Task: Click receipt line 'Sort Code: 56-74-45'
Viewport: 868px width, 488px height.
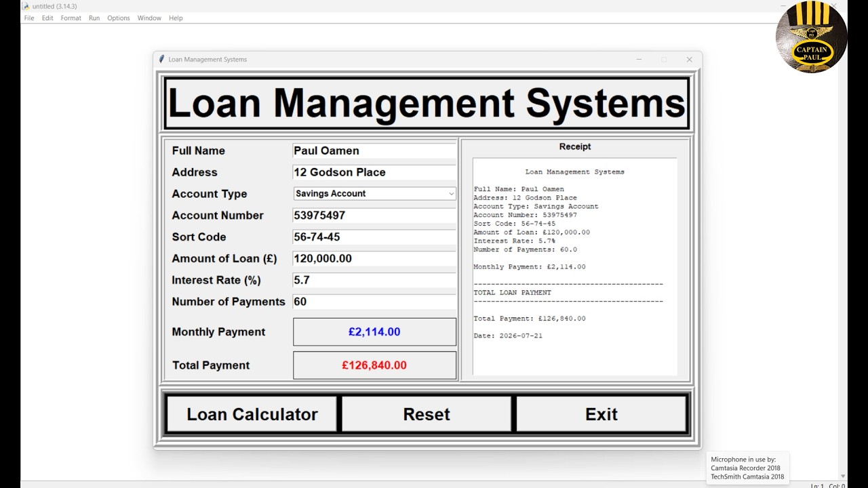Action: 514,224
